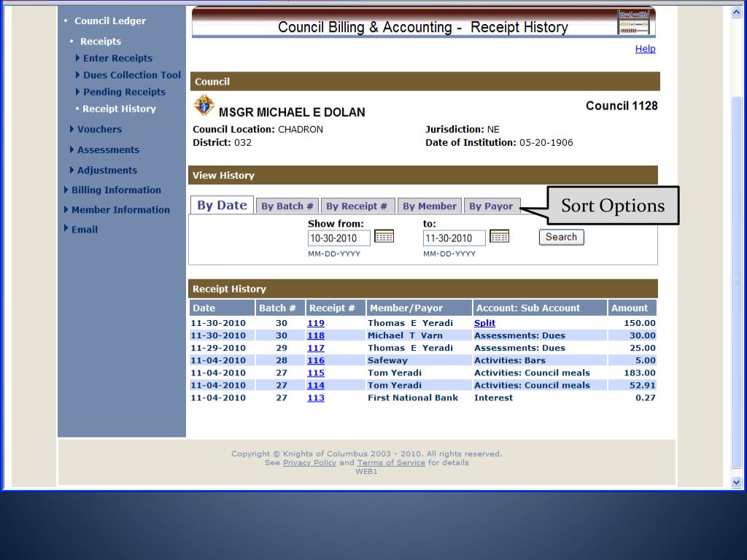This screenshot has height=560, width=747.
Task: Expand the Adjustments section arrow
Action: pos(72,170)
